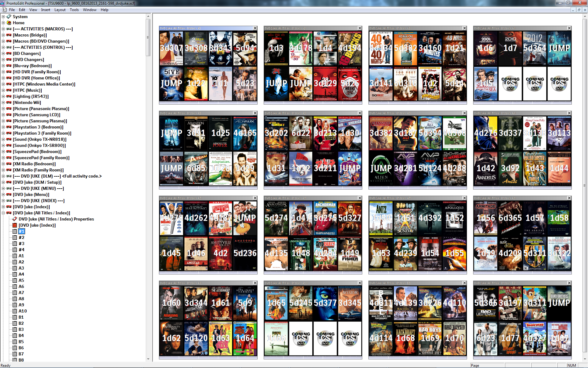Click the tree panel scroll down arrow
The height and width of the screenshot is (368, 588).
tap(148, 359)
